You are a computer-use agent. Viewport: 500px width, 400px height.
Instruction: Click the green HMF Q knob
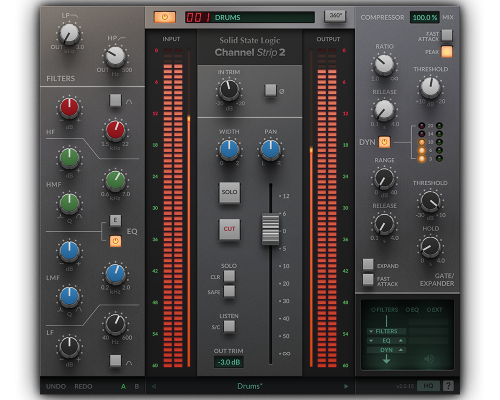tap(69, 203)
